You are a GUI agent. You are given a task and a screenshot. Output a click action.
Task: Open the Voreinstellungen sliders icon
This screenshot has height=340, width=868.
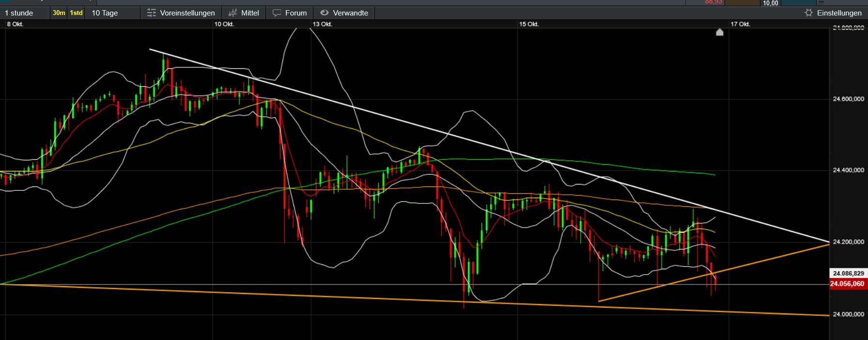pyautogui.click(x=152, y=13)
